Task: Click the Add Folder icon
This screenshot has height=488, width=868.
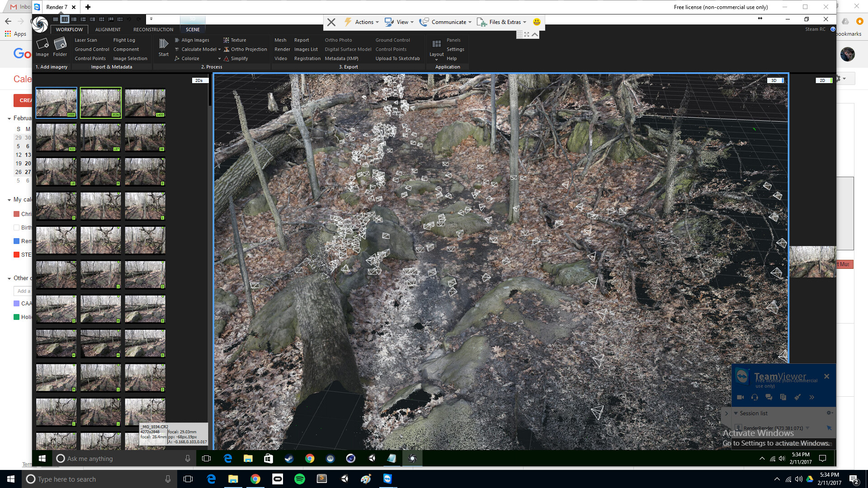Action: pyautogui.click(x=60, y=47)
